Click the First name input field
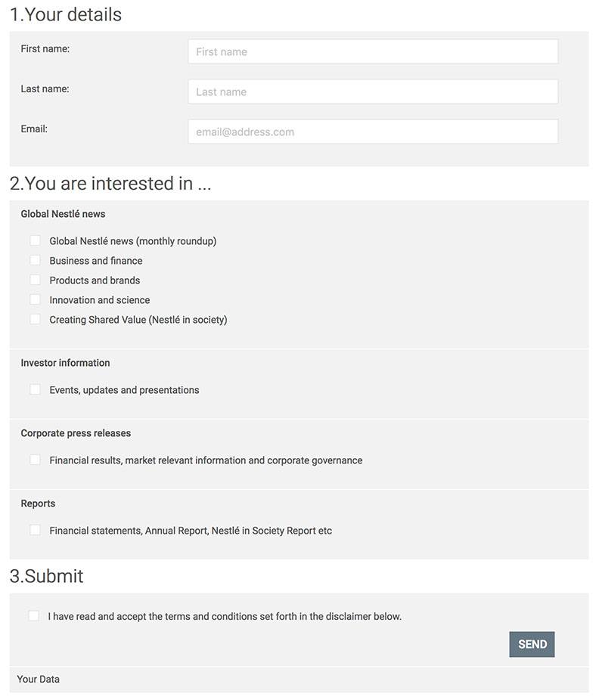 click(x=373, y=51)
